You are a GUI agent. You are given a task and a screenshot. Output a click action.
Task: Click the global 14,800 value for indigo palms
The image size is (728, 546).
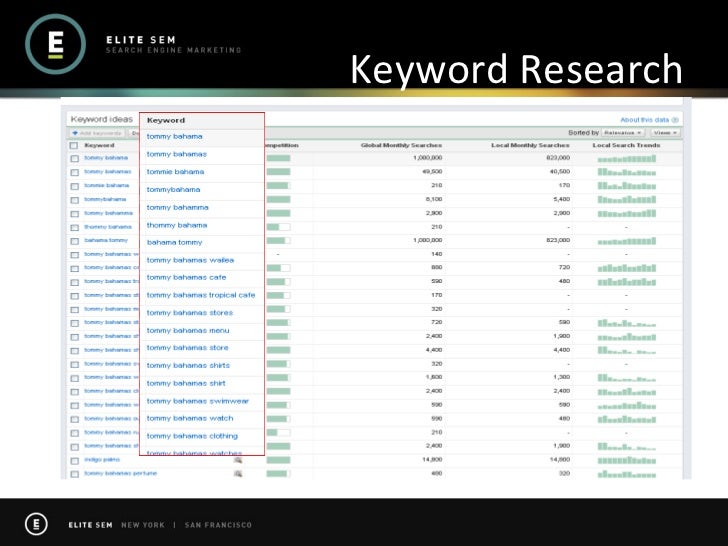(432, 460)
